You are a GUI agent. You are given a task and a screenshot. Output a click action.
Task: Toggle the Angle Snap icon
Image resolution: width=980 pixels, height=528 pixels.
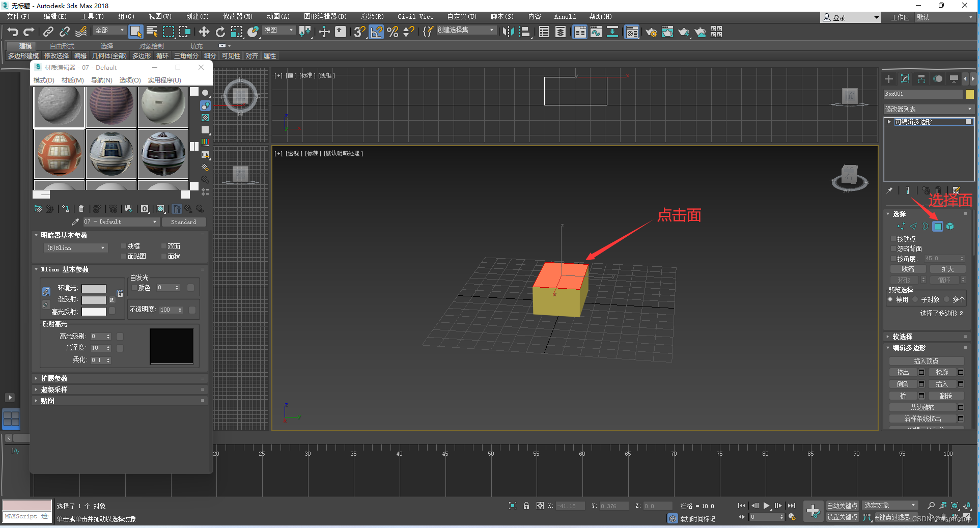[x=376, y=32]
